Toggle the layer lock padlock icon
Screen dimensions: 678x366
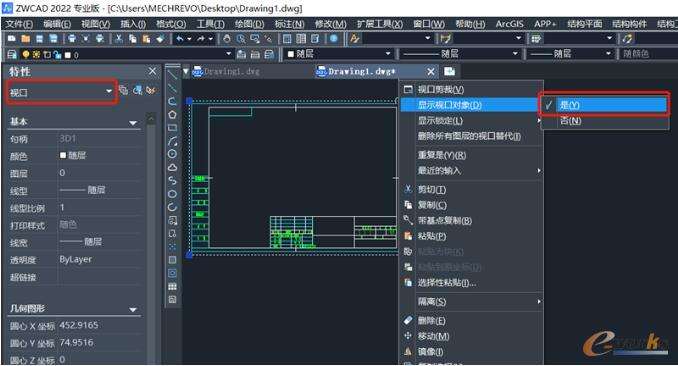click(57, 55)
